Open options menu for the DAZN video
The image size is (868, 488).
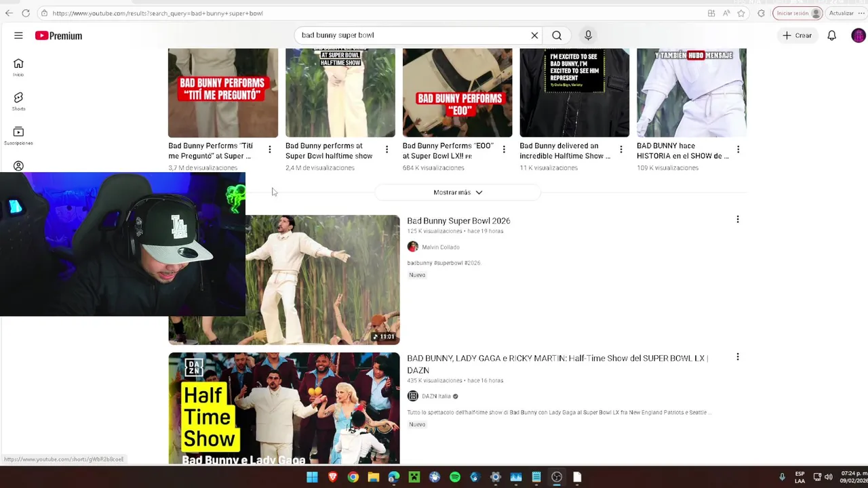tap(738, 357)
